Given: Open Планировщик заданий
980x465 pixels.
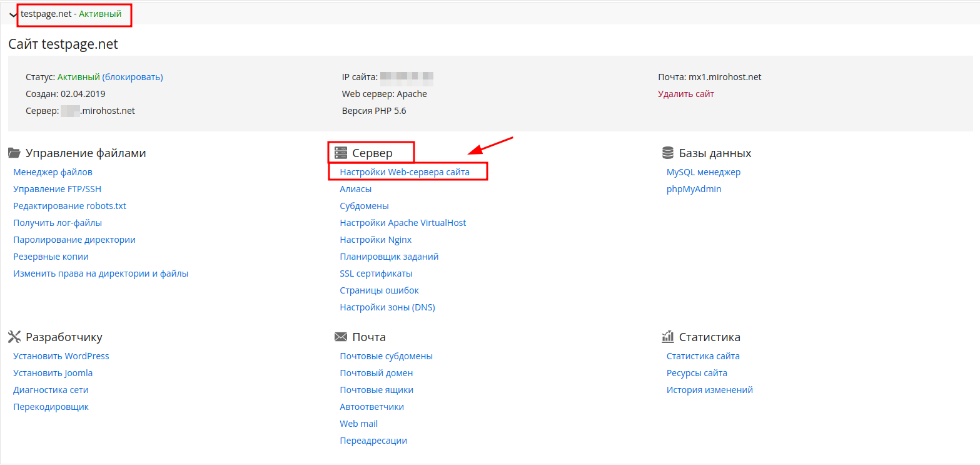Looking at the screenshot, I should (x=389, y=257).
